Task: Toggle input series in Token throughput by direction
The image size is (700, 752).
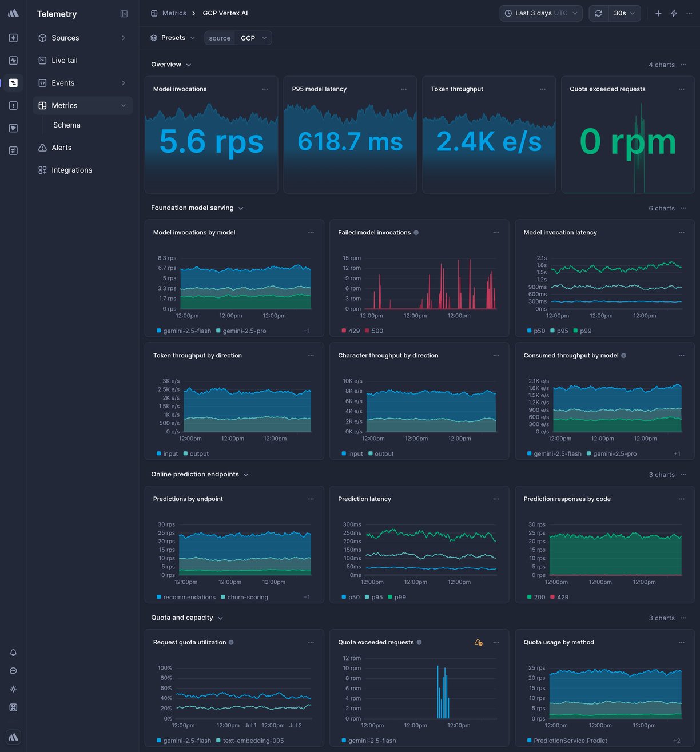Action: click(x=167, y=454)
